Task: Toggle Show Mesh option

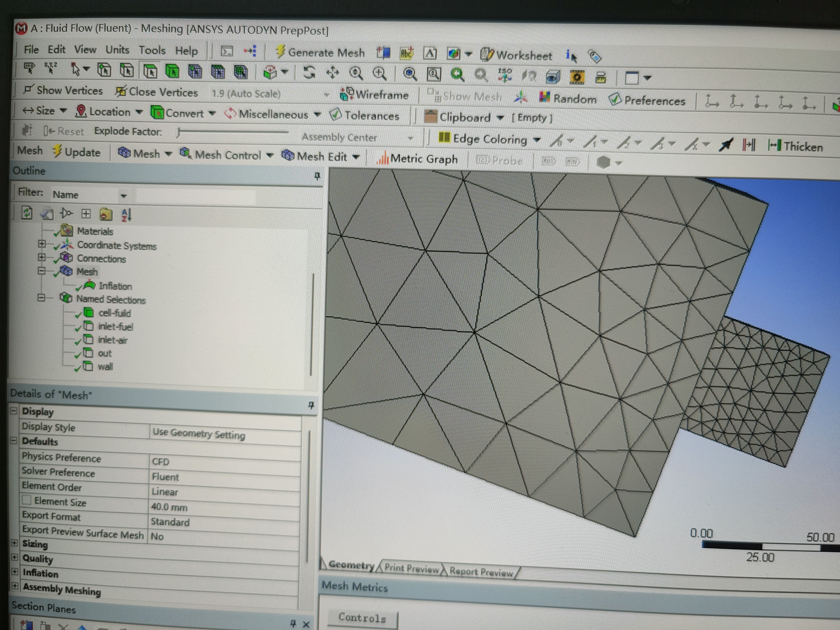Action: click(465, 96)
